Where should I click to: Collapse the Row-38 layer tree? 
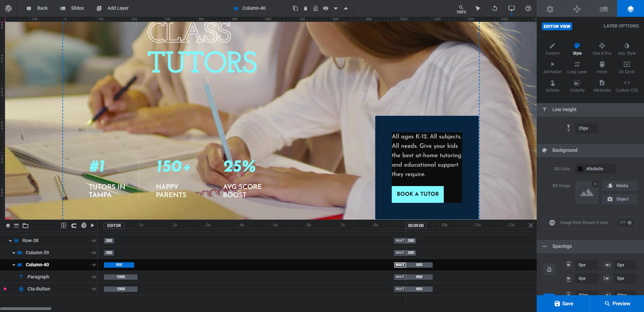(10, 241)
